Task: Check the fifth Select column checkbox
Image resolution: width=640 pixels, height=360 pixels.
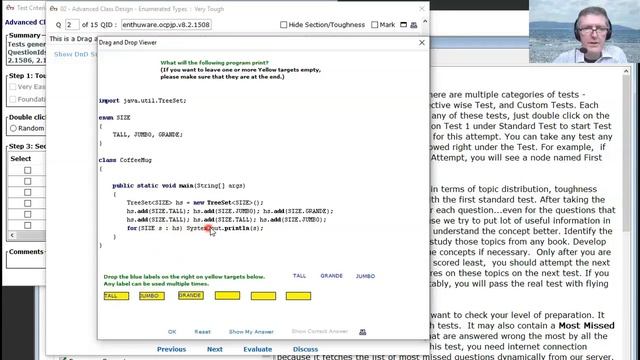Action: point(27,214)
